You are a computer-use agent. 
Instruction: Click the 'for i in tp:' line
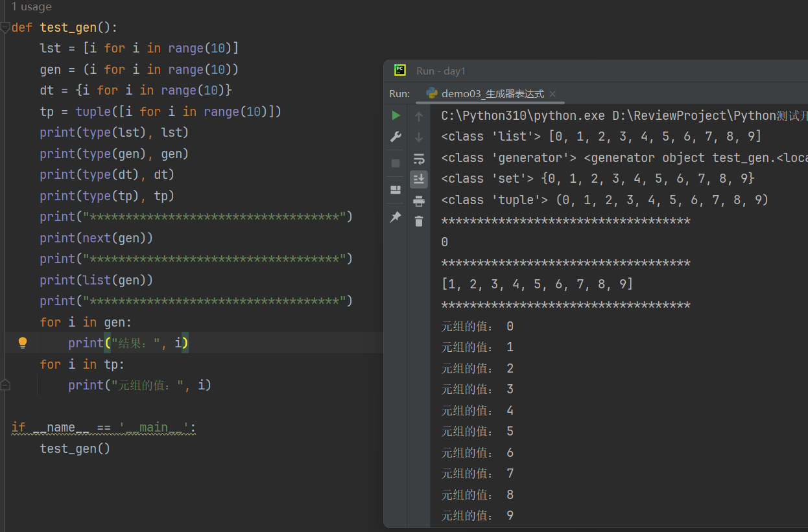click(82, 365)
